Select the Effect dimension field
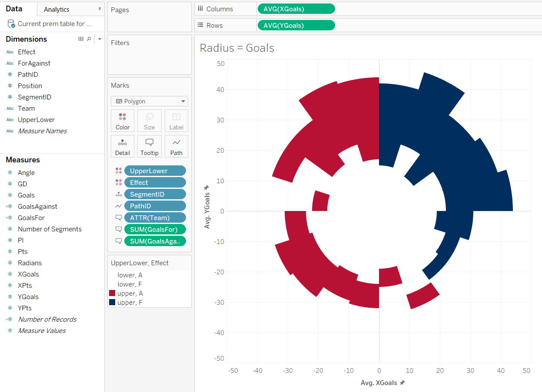The image size is (542, 392). [x=27, y=52]
